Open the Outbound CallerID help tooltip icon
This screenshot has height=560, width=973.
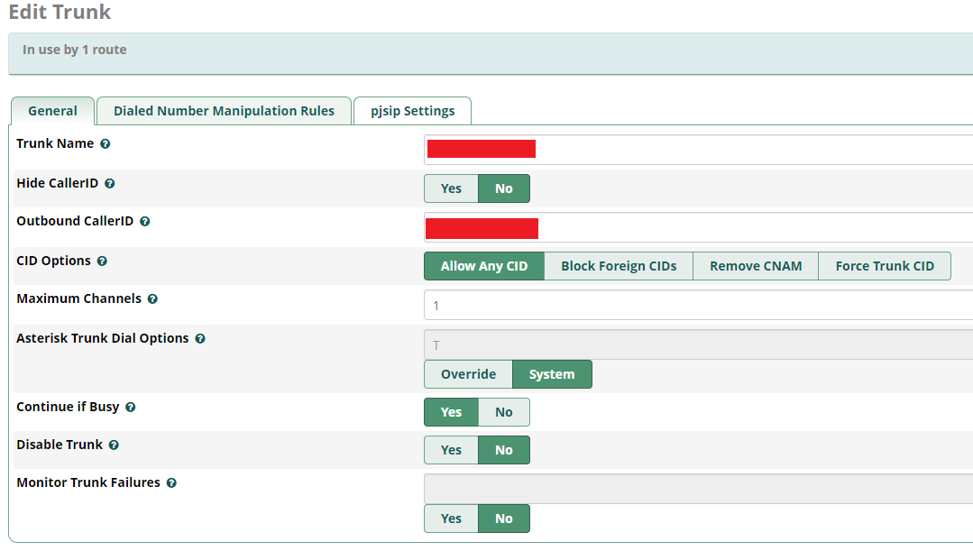point(145,222)
